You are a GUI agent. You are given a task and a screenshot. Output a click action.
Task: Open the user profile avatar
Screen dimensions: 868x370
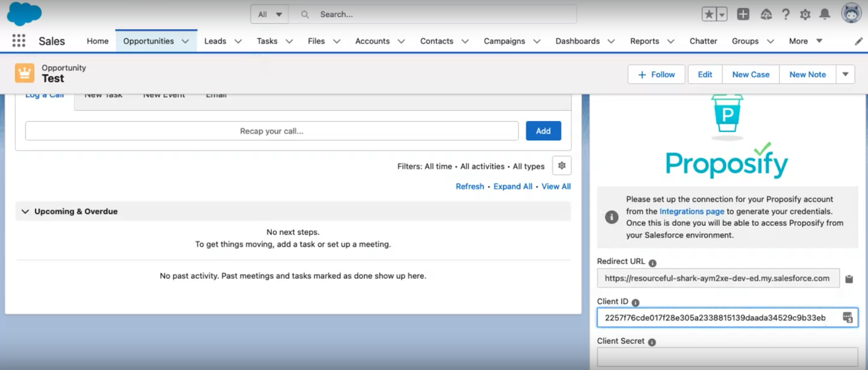coord(851,13)
